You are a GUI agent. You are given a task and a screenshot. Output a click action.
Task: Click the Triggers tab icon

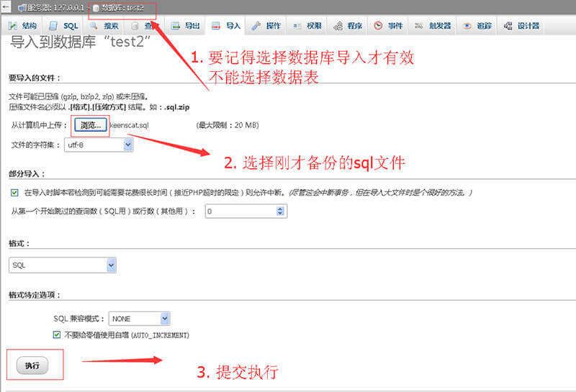[x=419, y=26]
